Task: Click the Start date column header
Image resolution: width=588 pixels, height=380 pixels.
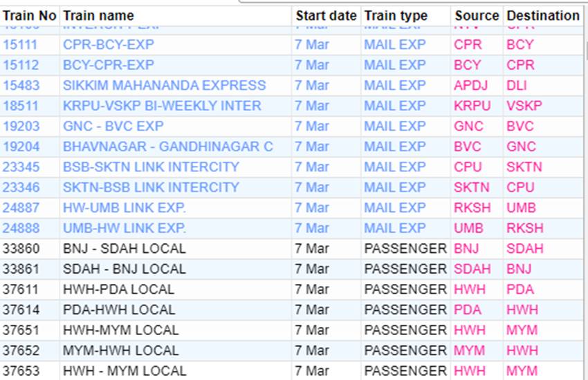Action: 326,15
